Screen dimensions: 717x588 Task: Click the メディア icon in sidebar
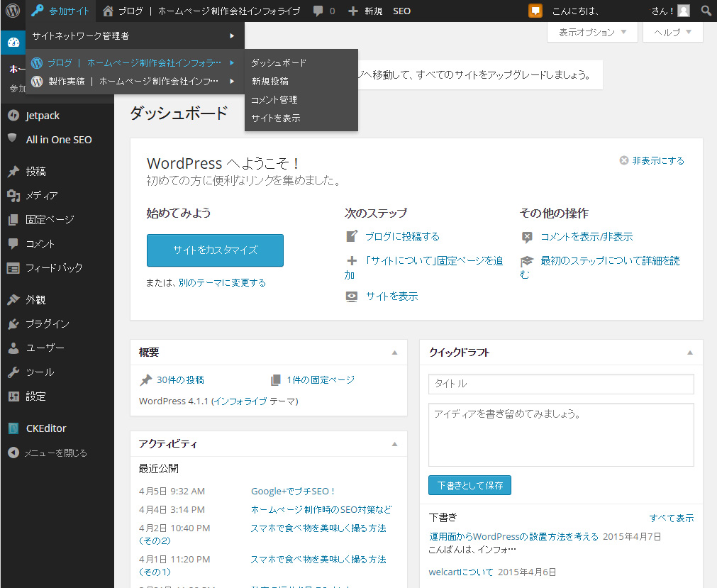[13, 196]
